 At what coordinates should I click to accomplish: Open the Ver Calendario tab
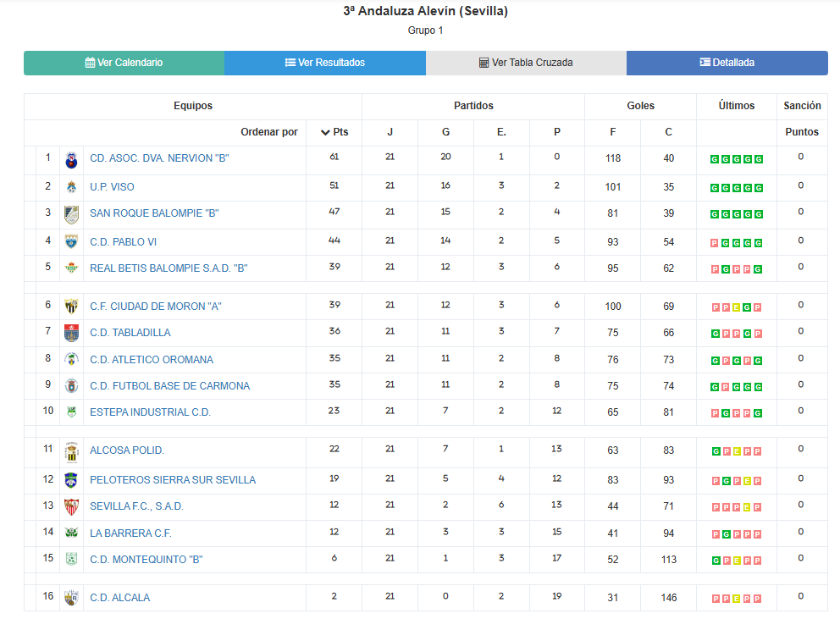tap(124, 63)
